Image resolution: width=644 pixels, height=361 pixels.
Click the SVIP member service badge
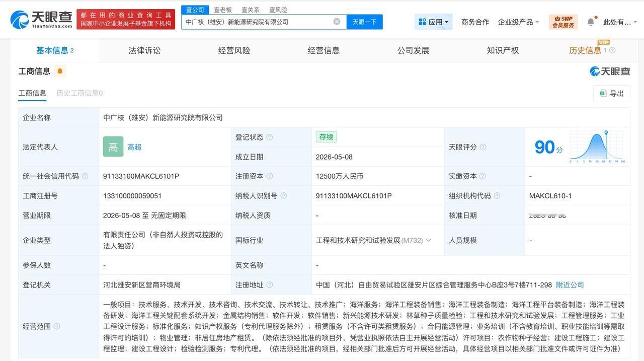[x=563, y=22]
